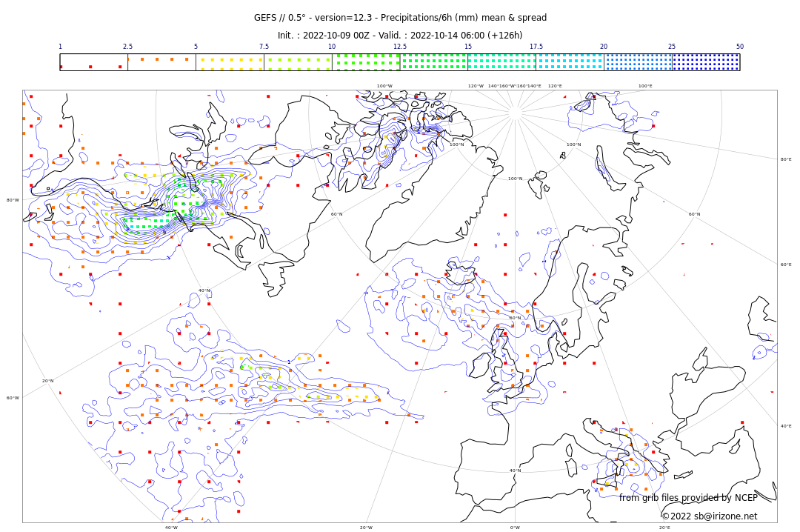Viewport: 800px width, 532px height.
Task: Click the sb@irizone.net copyright text
Action: [x=709, y=516]
